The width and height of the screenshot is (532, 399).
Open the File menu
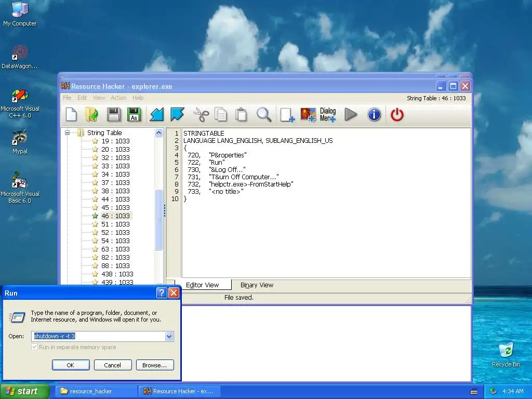(x=67, y=98)
